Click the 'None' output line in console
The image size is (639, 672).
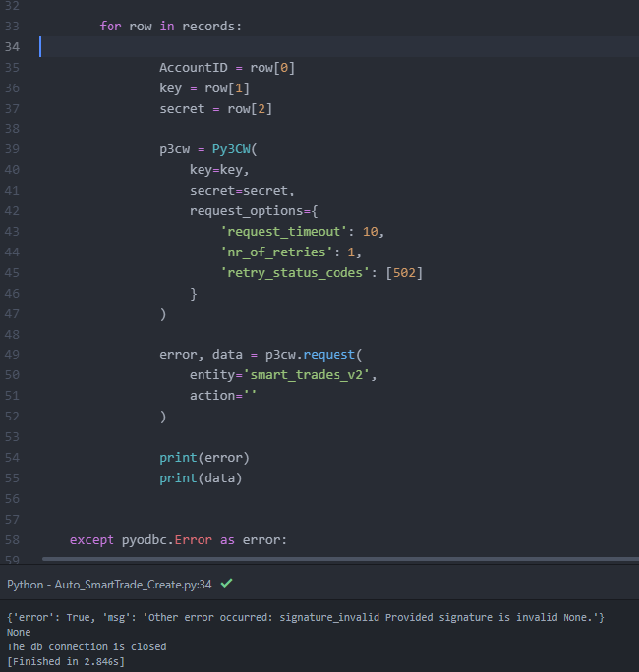(x=19, y=632)
